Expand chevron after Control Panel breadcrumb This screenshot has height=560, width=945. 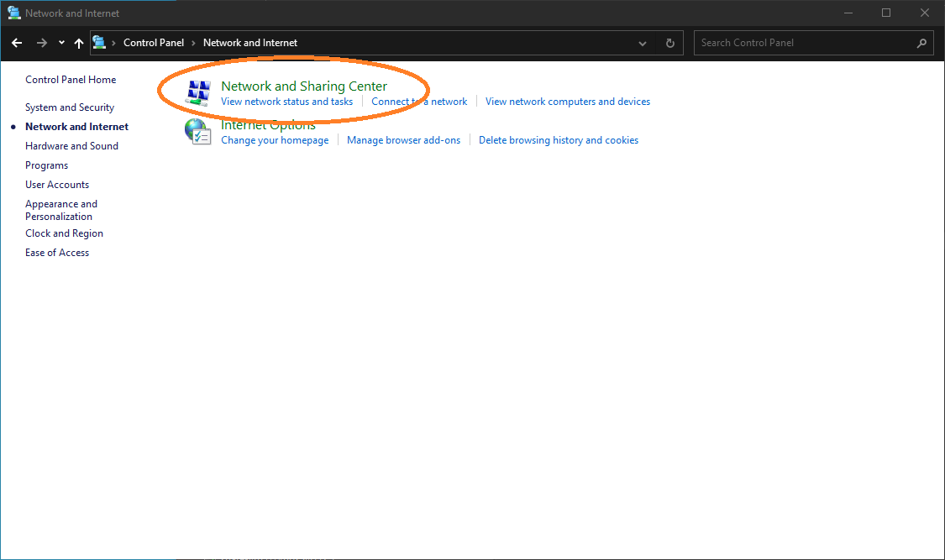pos(193,43)
